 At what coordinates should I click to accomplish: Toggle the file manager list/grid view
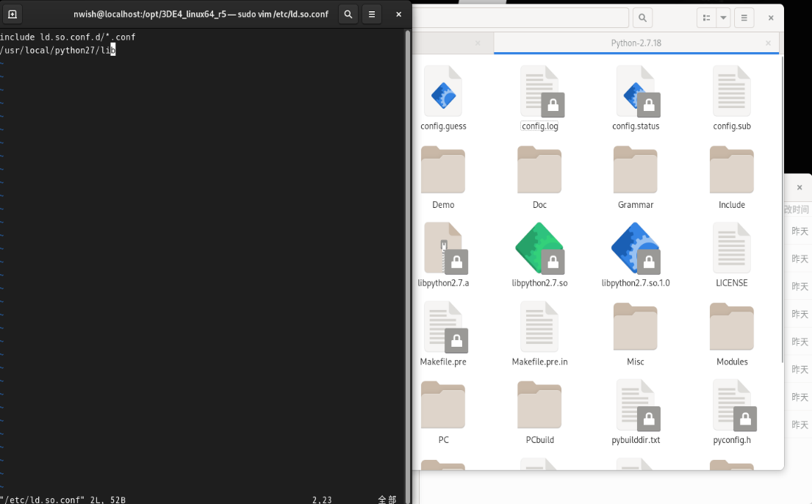pos(705,18)
